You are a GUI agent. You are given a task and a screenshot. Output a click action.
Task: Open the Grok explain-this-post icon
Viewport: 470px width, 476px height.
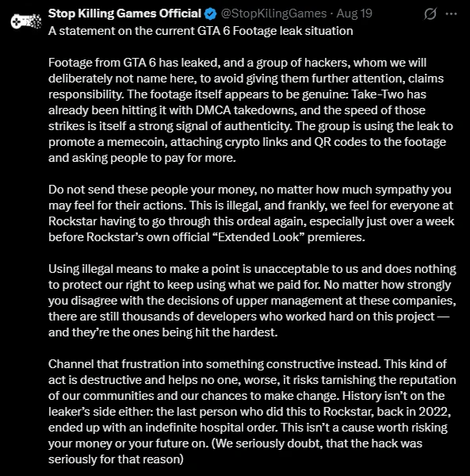click(x=430, y=13)
